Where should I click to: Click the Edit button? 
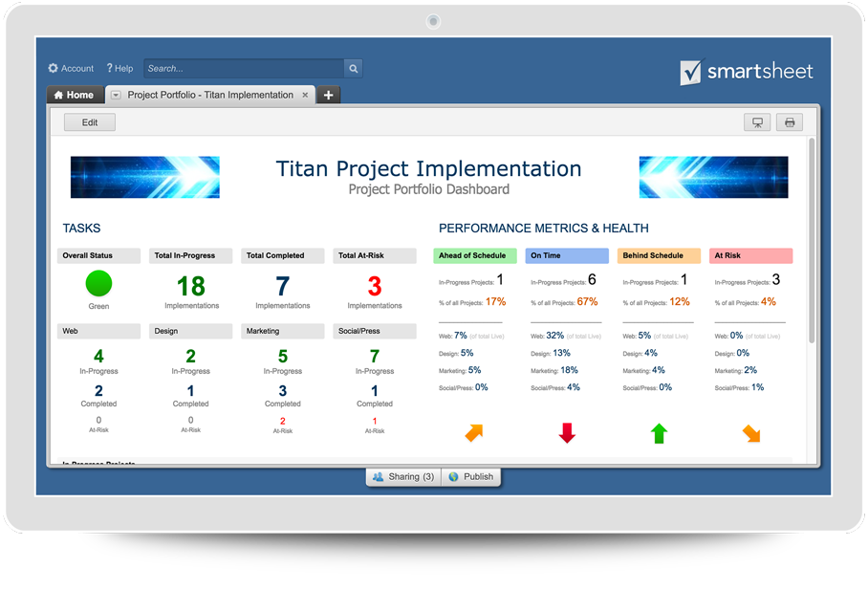[x=90, y=122]
